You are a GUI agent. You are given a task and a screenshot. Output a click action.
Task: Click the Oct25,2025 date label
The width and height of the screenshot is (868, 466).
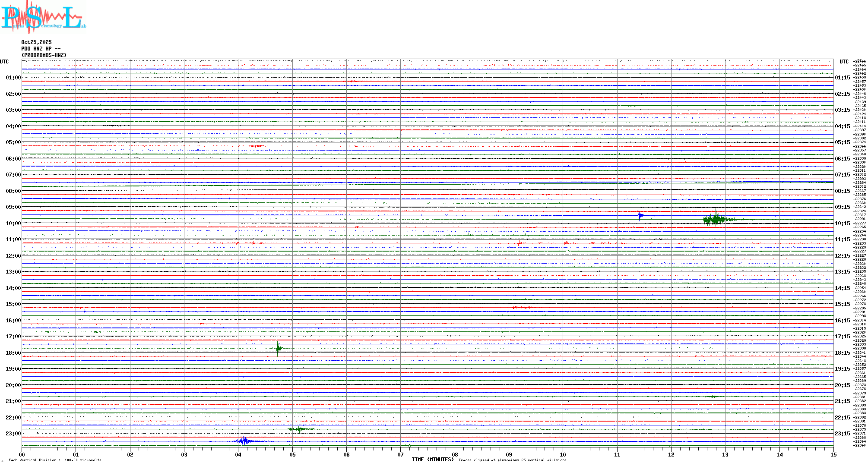(36, 42)
